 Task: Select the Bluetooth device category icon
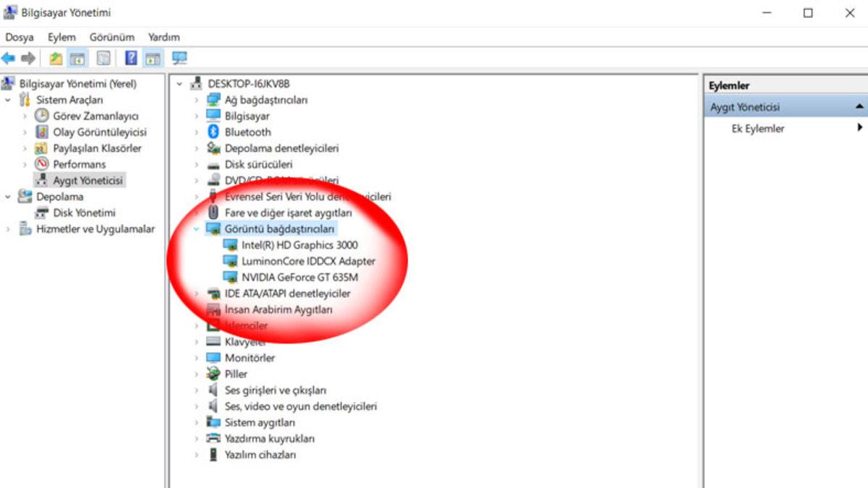[x=213, y=132]
